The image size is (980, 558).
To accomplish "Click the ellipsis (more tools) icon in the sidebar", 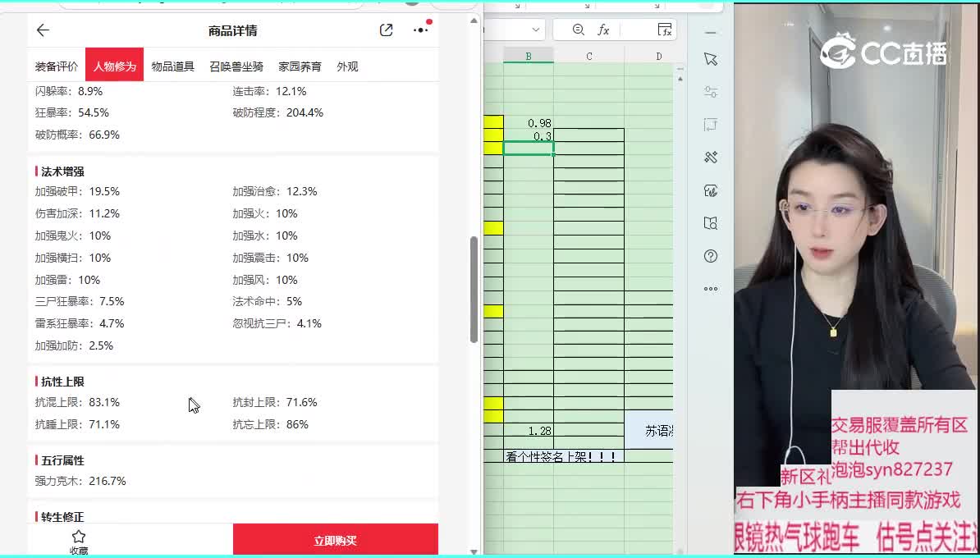I will tap(711, 288).
